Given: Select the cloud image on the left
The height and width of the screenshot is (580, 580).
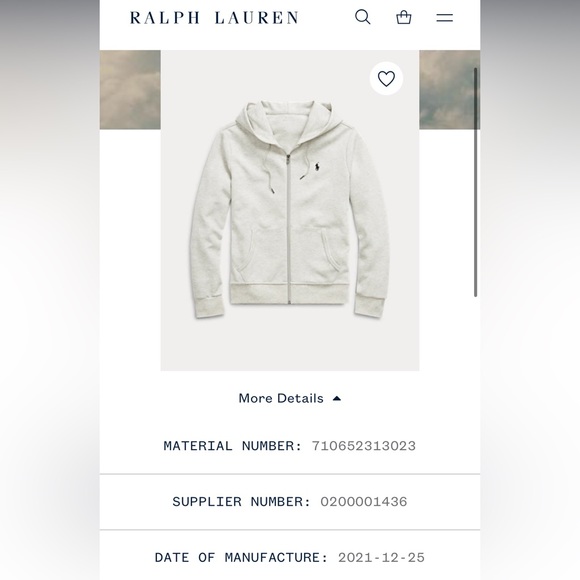Looking at the screenshot, I should coord(130,90).
